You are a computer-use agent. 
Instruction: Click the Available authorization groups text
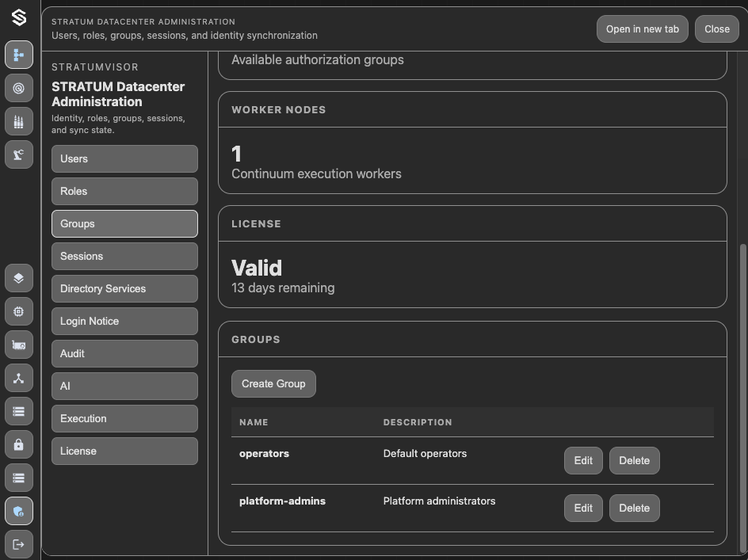click(x=317, y=59)
